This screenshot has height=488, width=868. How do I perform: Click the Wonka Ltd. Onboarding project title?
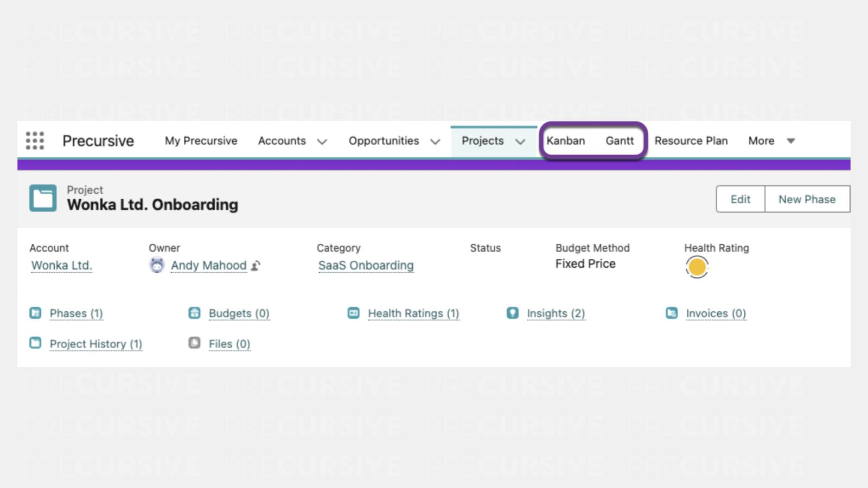click(x=152, y=204)
